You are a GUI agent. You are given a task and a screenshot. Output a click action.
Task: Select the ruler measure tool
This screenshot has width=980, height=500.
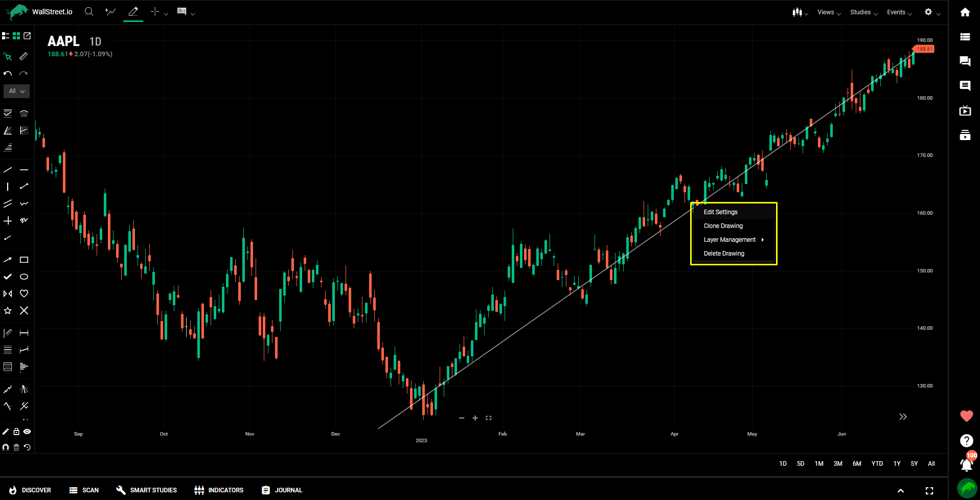(24, 56)
